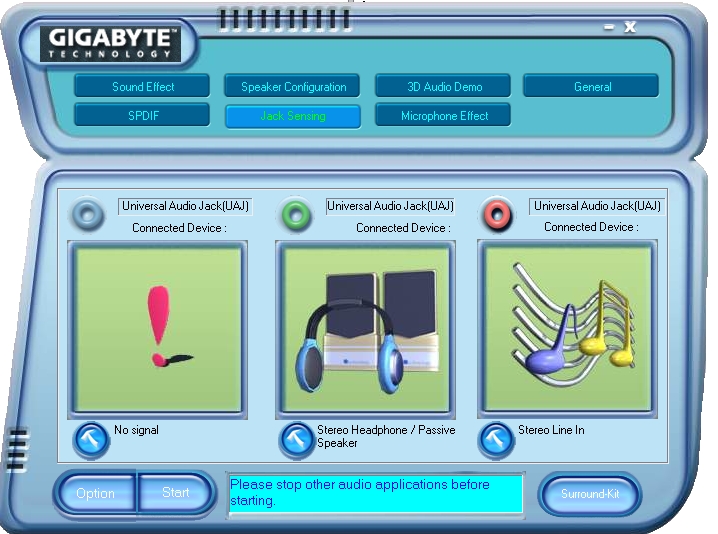Minimize the Gigabyte audio panel
This screenshot has height=534, width=718.
coord(609,27)
